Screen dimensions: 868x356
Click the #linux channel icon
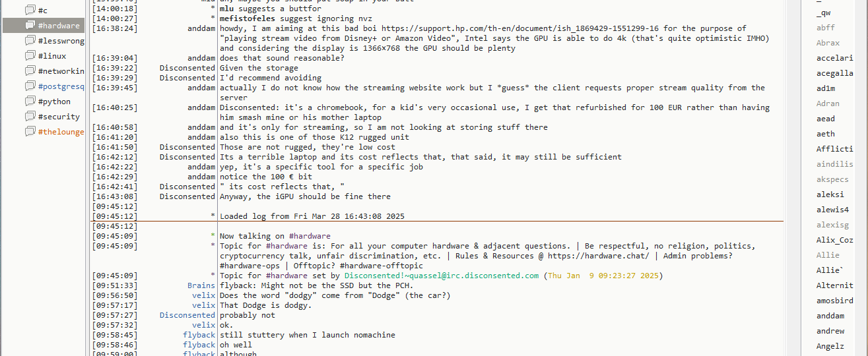point(30,55)
